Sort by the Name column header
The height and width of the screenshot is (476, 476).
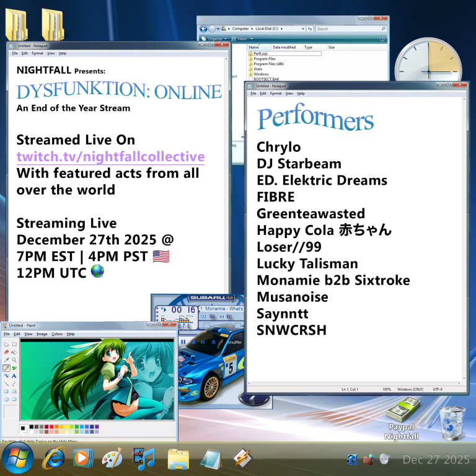pos(259,47)
